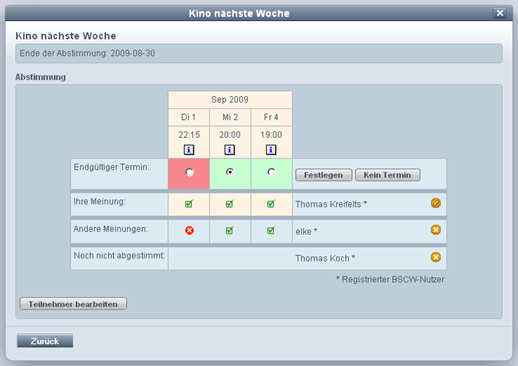This screenshot has width=518, height=366.
Task: Open info icon for Mi 2 20:00
Action: [x=230, y=150]
